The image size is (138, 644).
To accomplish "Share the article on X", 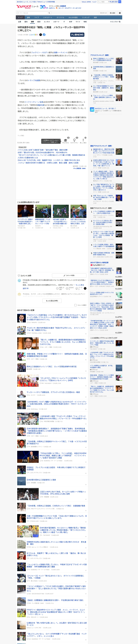I will (x=41, y=35).
